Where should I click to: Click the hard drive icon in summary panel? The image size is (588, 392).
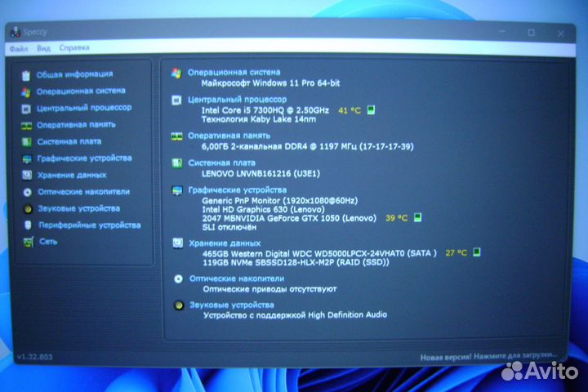coord(178,243)
